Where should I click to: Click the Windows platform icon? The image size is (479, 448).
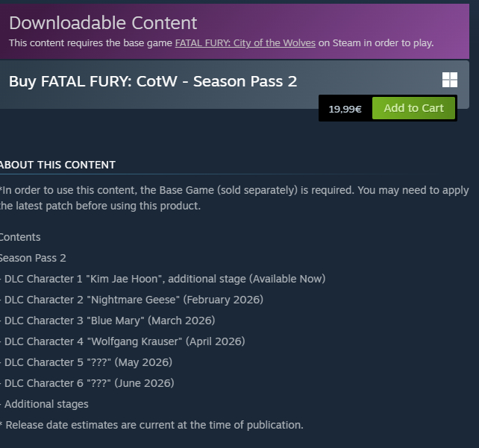tap(449, 81)
